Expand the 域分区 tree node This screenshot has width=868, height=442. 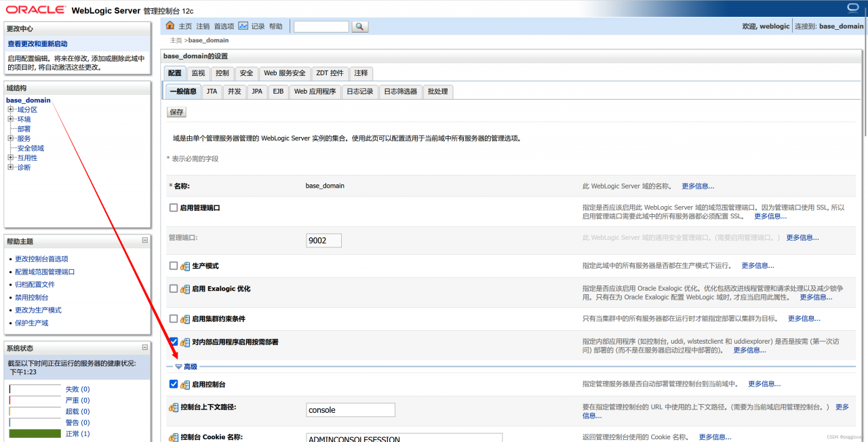(11, 110)
